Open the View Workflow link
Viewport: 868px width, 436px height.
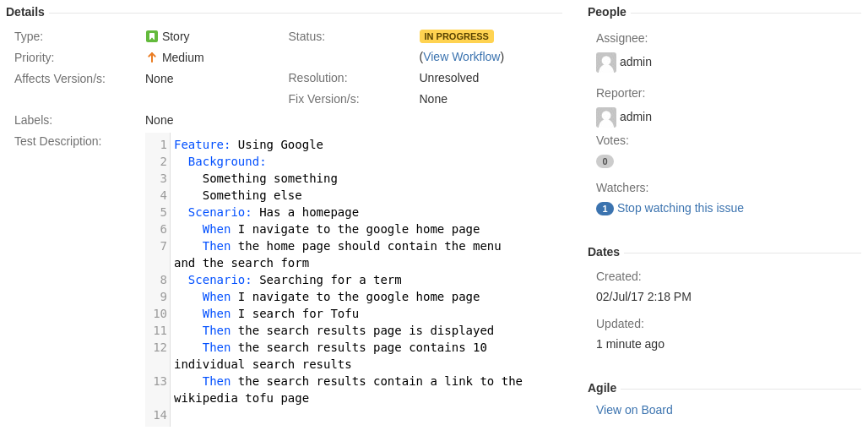click(462, 57)
